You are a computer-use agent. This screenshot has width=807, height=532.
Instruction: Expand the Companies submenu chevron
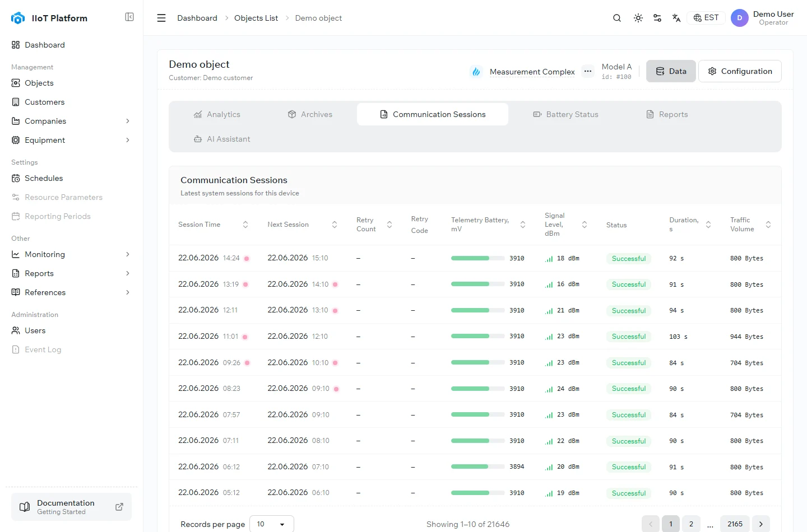[128, 121]
